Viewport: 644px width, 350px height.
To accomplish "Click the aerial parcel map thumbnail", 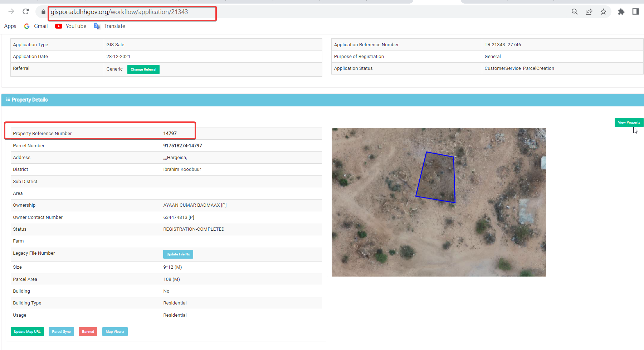I will click(x=439, y=202).
